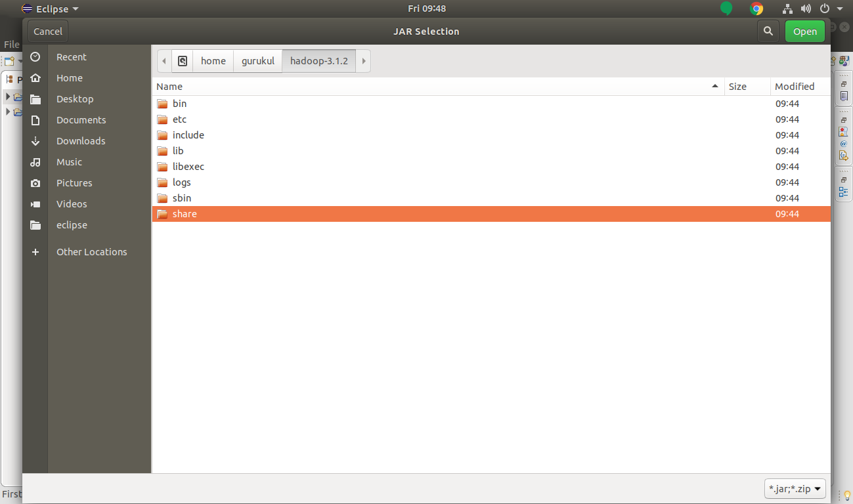Open the network status icon in the top panel
Image resolution: width=853 pixels, height=504 pixels.
788,9
